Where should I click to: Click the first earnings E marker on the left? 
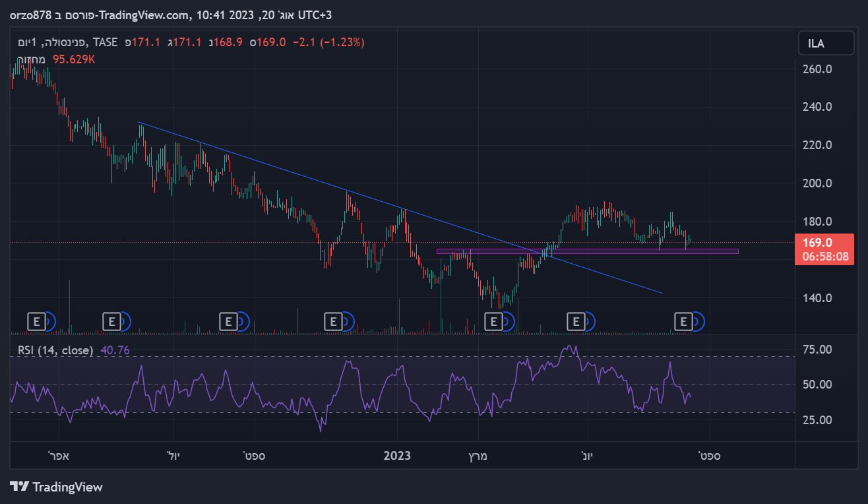point(36,322)
